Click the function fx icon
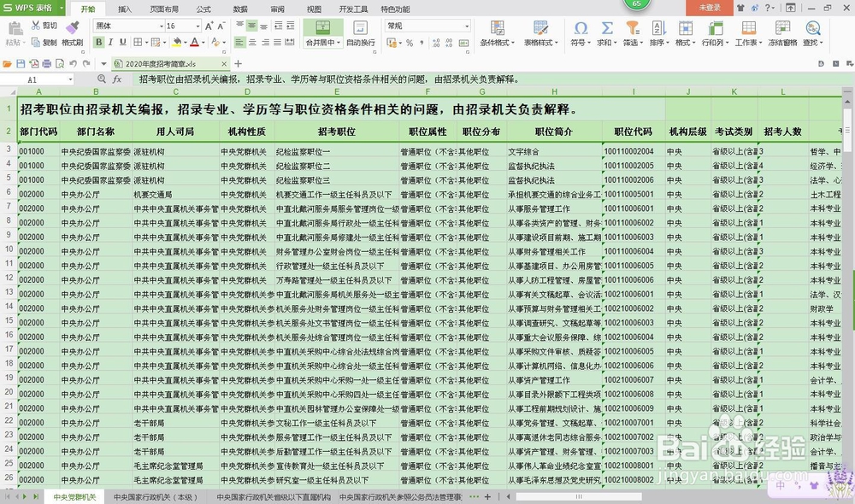855x504 pixels. tap(116, 79)
